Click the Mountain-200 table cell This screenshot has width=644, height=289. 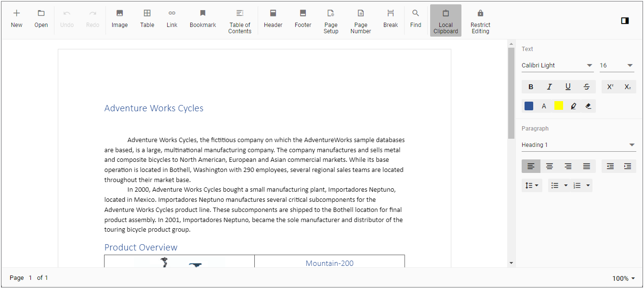point(329,261)
